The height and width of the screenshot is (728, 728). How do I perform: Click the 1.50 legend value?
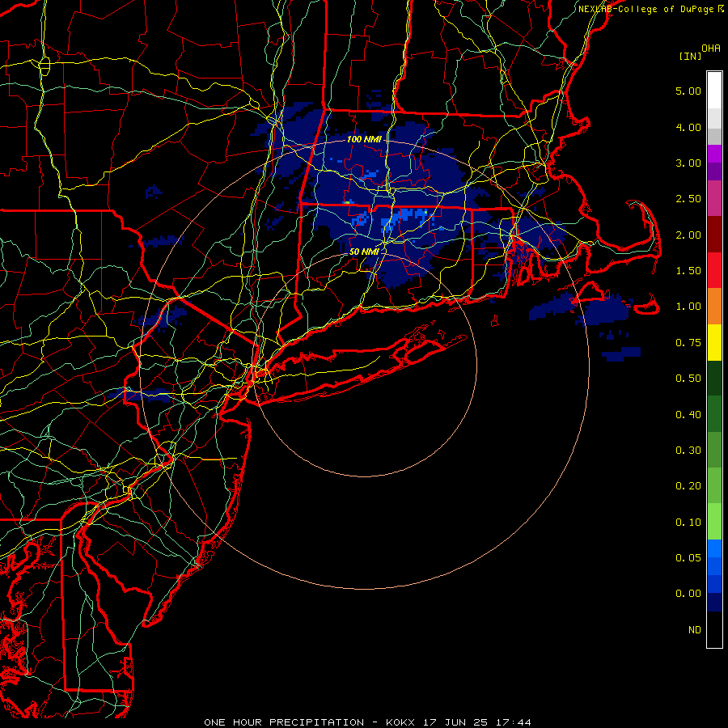pyautogui.click(x=688, y=271)
